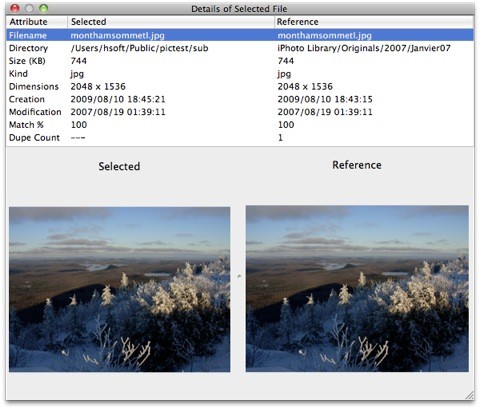Screen dimensions: 480x409
Task: Click the selected file's match value 100
Action: (x=79, y=125)
